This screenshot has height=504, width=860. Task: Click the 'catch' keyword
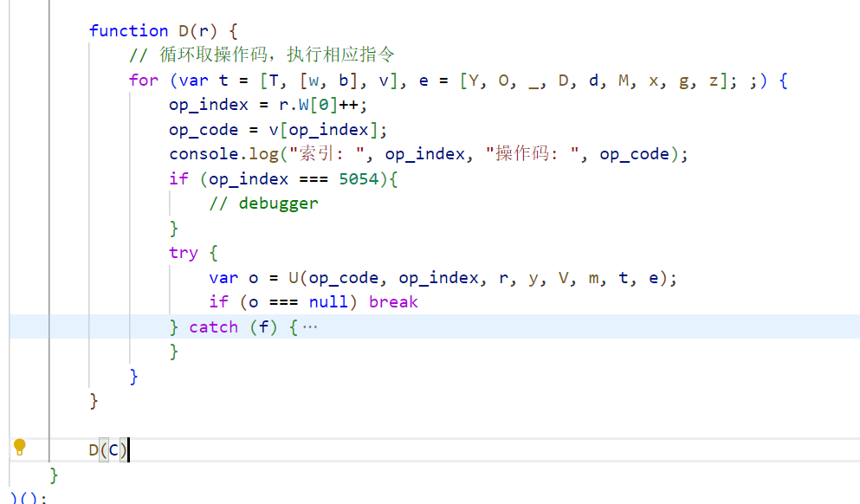pyautogui.click(x=213, y=327)
